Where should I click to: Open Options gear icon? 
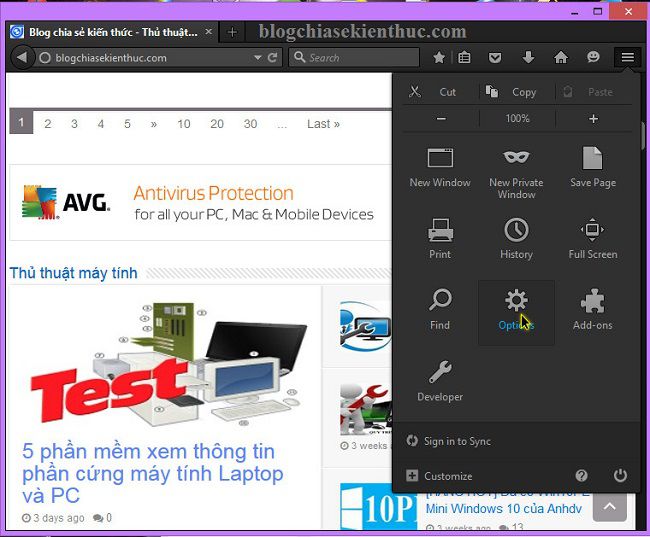(x=516, y=300)
